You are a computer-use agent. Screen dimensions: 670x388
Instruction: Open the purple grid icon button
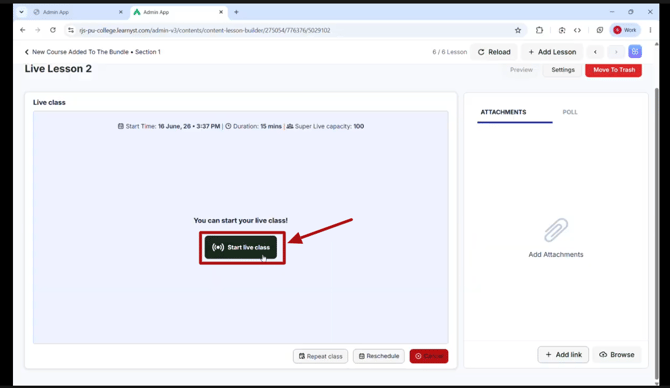point(635,52)
